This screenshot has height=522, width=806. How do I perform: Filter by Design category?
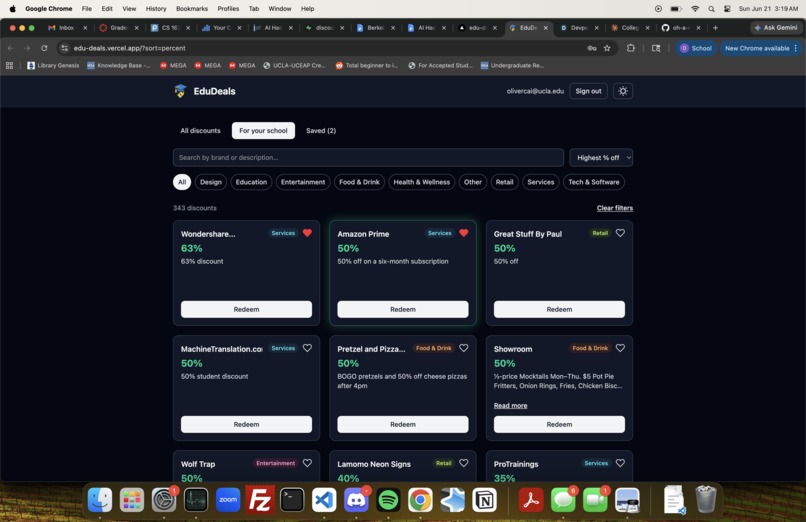211,182
